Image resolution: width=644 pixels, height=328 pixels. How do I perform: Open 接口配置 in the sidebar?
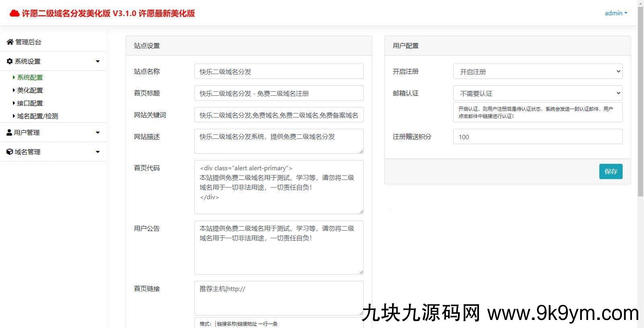point(30,103)
